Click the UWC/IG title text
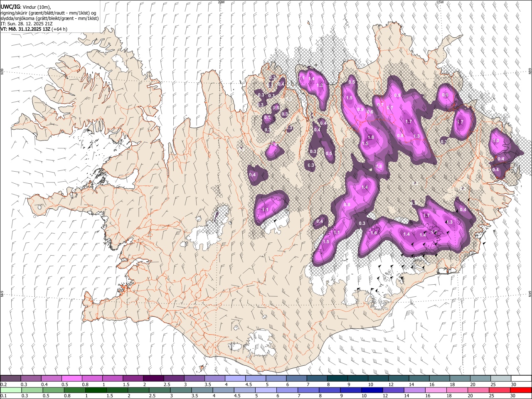The width and height of the screenshot is (532, 399). (10, 6)
